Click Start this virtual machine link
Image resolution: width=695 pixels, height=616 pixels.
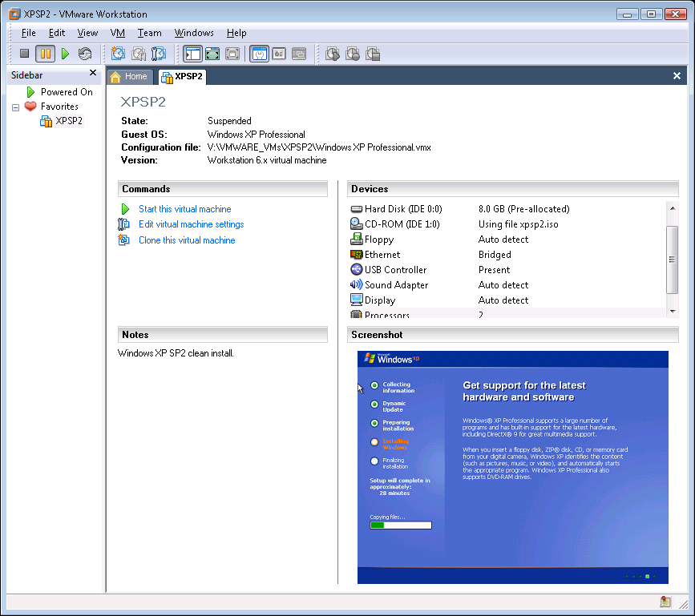pos(185,209)
